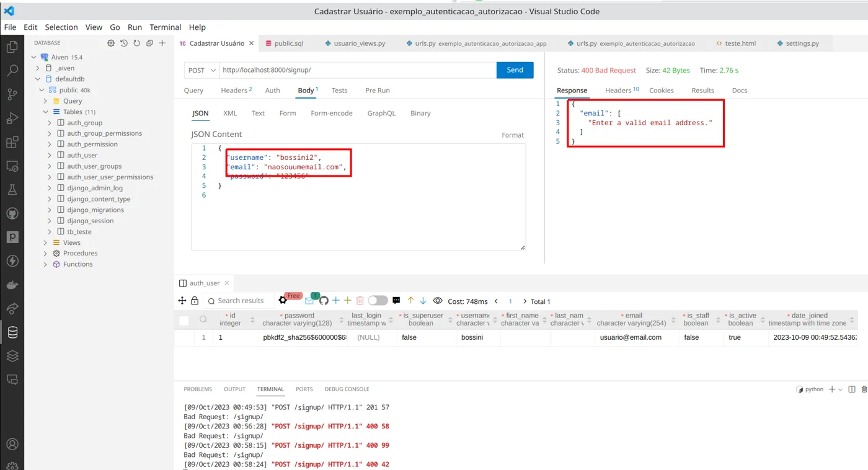Click the Format link above the JSON content

(513, 135)
